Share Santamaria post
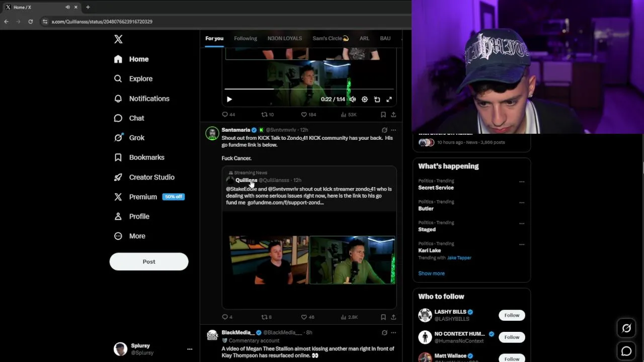Screen dimensions: 644x362 click(393, 317)
